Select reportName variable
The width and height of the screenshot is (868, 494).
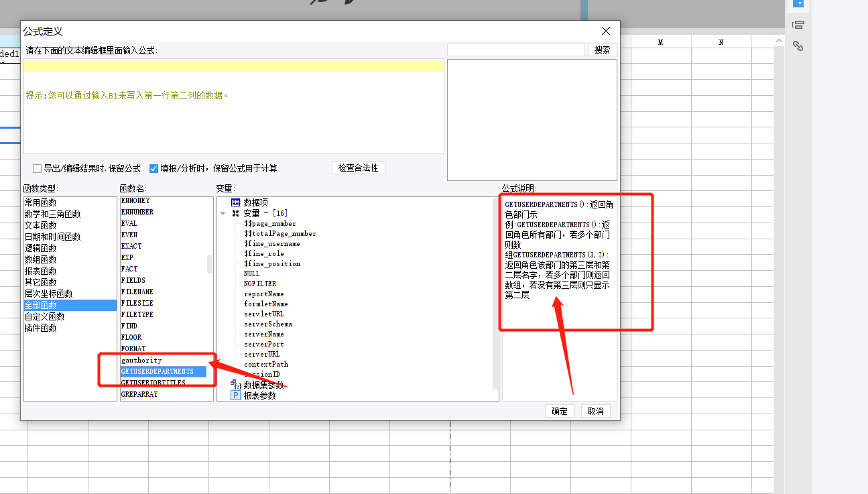point(263,294)
